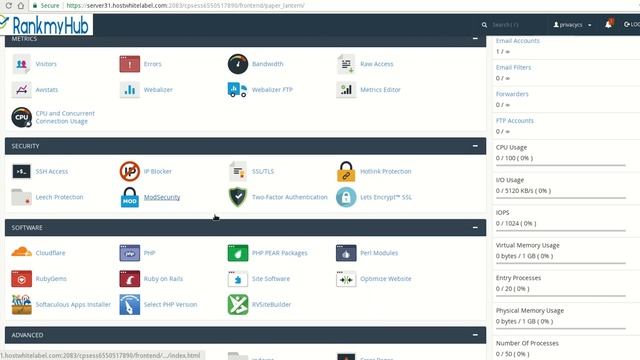Click the Entry Processes label
Screen dimensions: 640x360
(x=518, y=278)
